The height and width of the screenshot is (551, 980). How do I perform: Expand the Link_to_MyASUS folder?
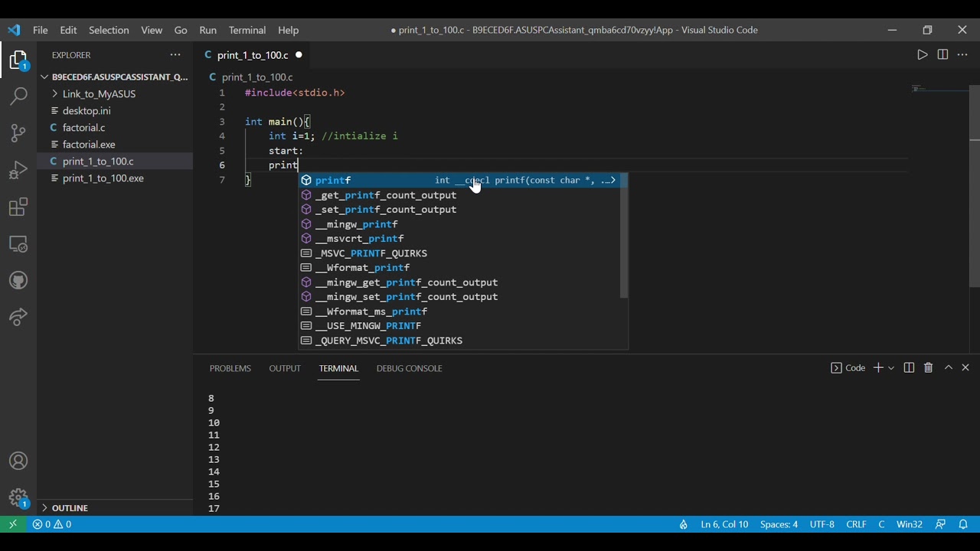tap(99, 94)
